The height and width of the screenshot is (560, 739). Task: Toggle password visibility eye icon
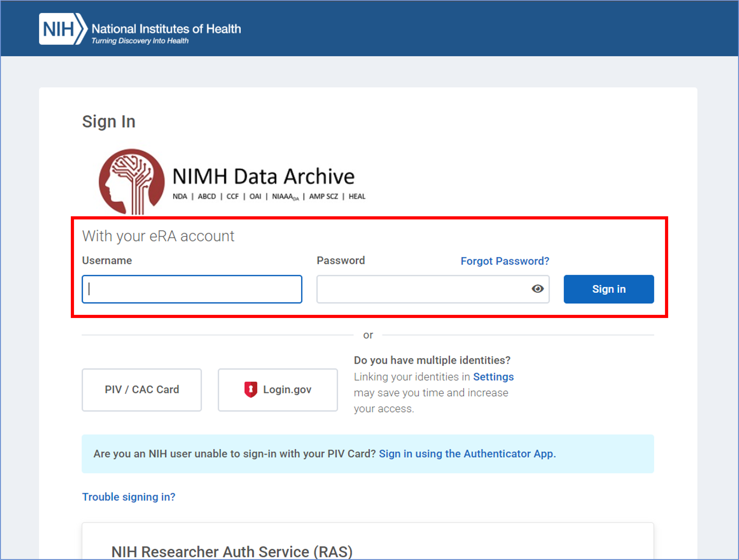537,289
